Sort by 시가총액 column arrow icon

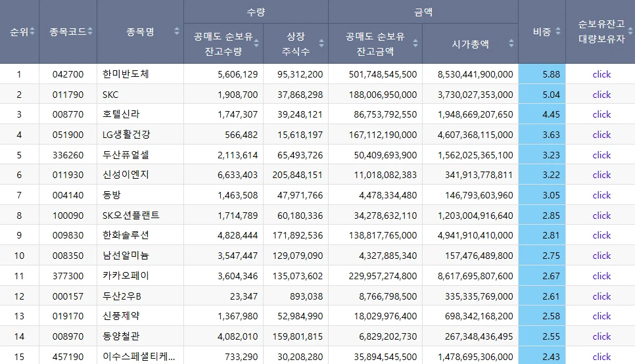[x=511, y=44]
